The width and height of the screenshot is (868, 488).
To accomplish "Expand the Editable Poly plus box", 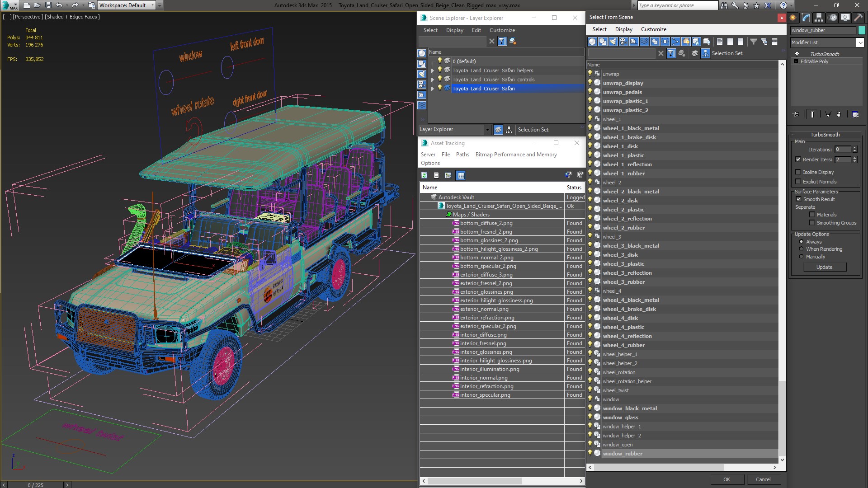I will tap(796, 61).
